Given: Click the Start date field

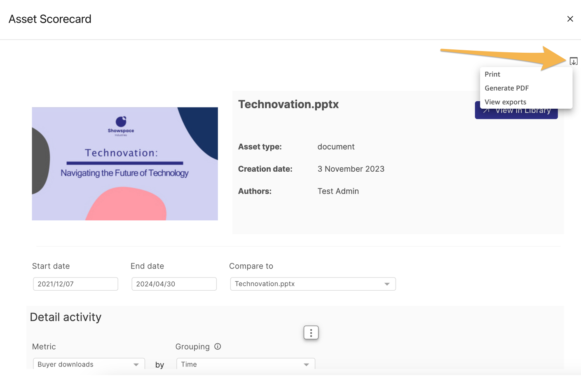Looking at the screenshot, I should click(75, 284).
